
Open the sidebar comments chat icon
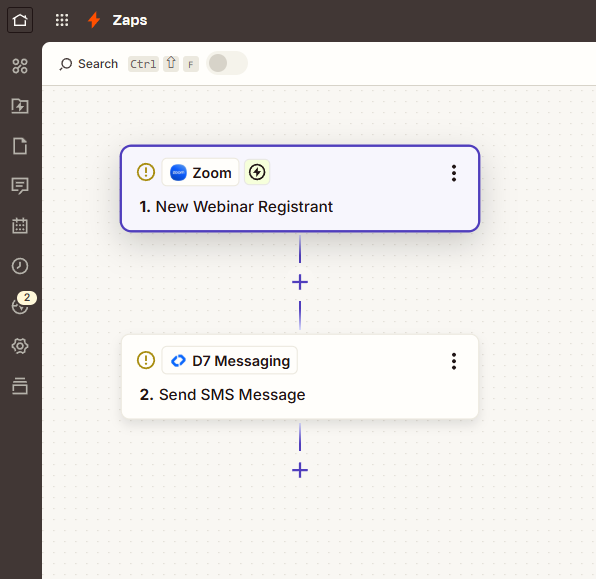click(20, 186)
